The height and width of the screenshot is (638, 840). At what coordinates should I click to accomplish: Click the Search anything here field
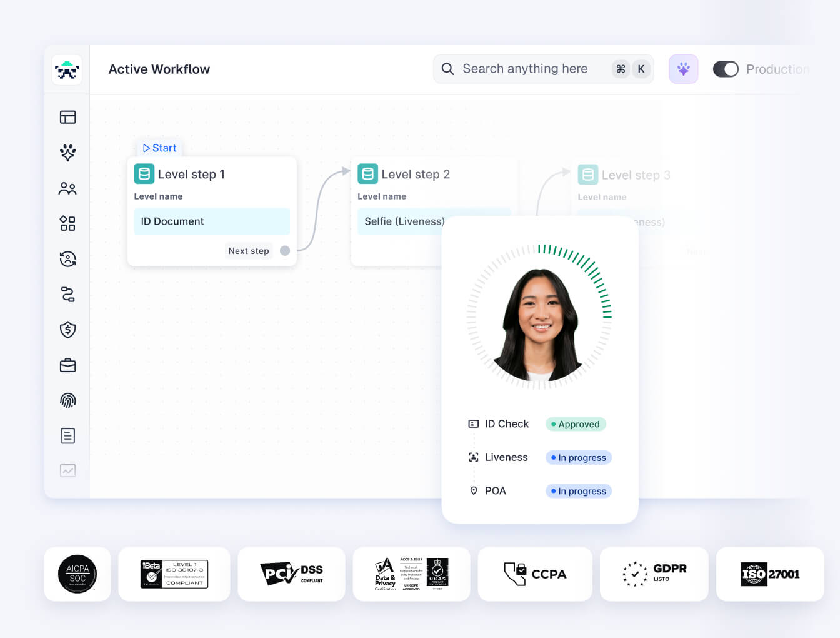[x=544, y=69]
